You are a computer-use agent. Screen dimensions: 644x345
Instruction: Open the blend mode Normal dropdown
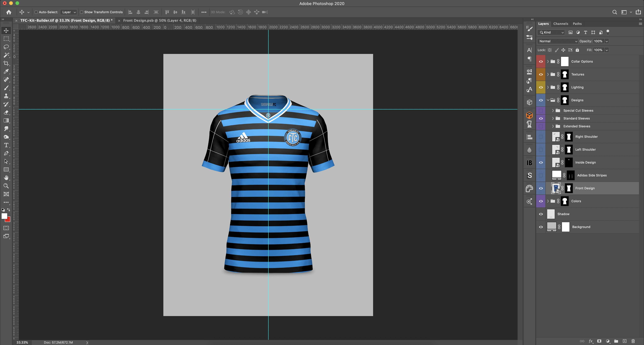pyautogui.click(x=558, y=41)
